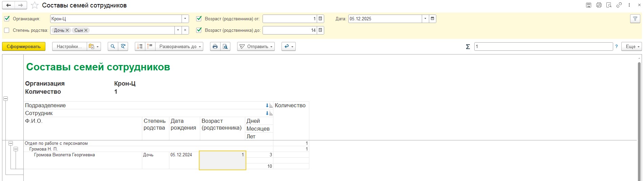Open print preview from report toolbar
The height and width of the screenshot is (181, 644).
(225, 47)
